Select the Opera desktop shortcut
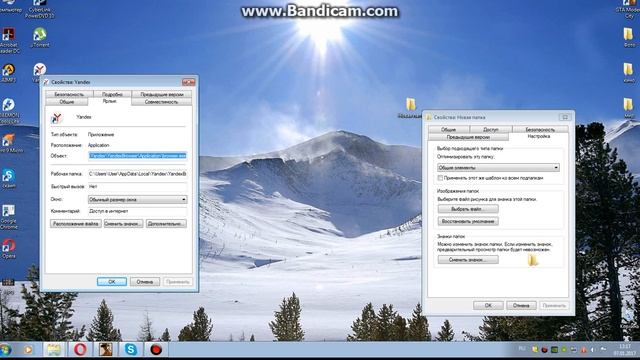This screenshot has width=640, height=360. click(x=9, y=249)
